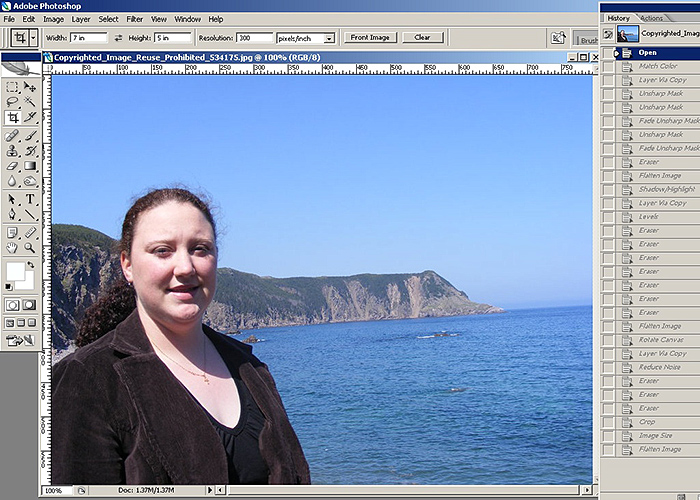Image resolution: width=700 pixels, height=500 pixels.
Task: Select the Rectangular Marquee tool
Action: pos(12,87)
